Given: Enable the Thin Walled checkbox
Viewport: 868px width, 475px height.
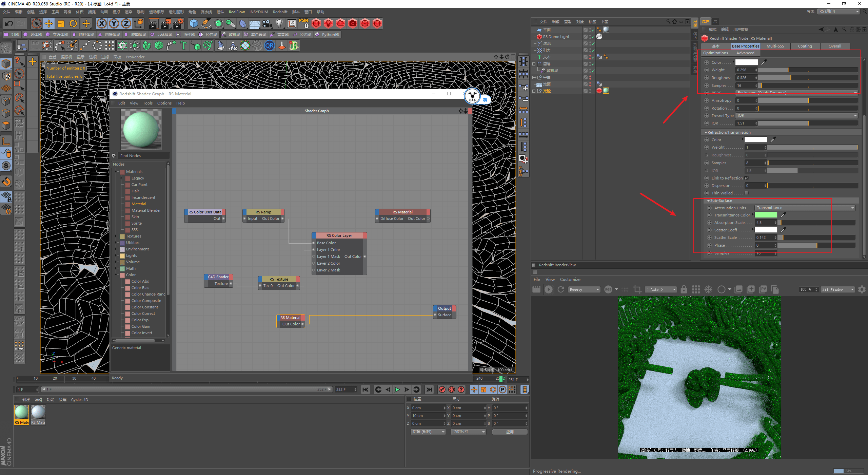Looking at the screenshot, I should tap(746, 193).
